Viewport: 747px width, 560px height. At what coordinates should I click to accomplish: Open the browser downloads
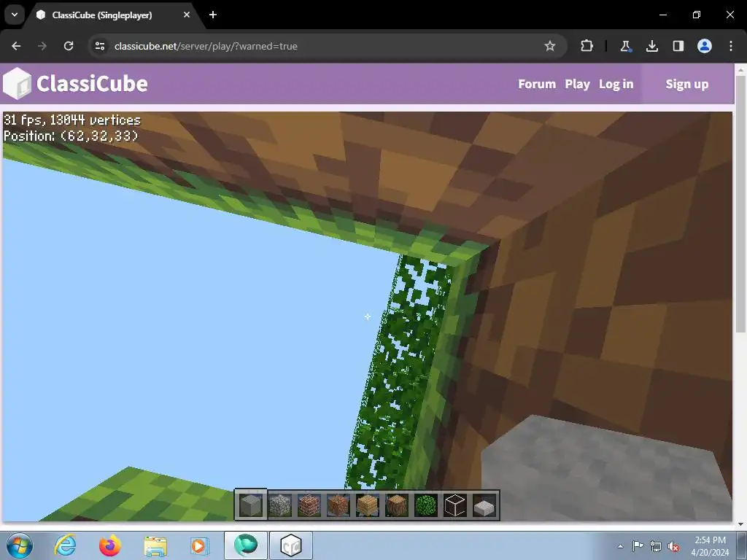coord(651,46)
